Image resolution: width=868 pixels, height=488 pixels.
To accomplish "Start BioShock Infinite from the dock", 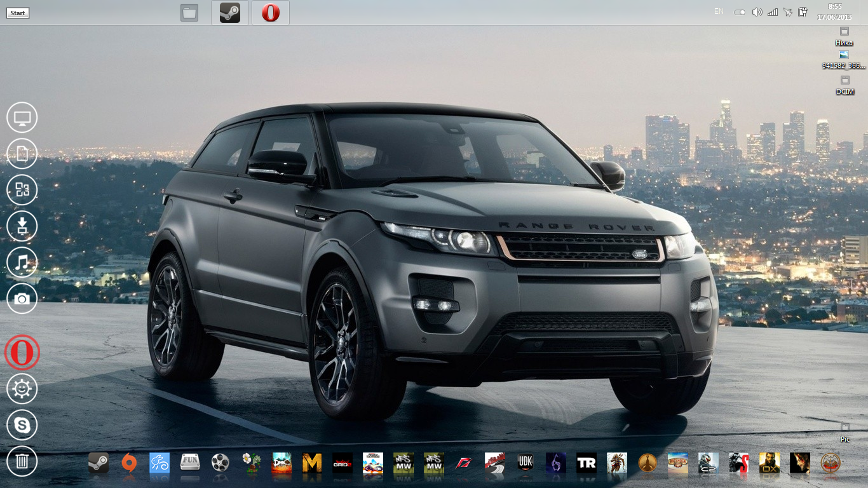I will pos(678,463).
